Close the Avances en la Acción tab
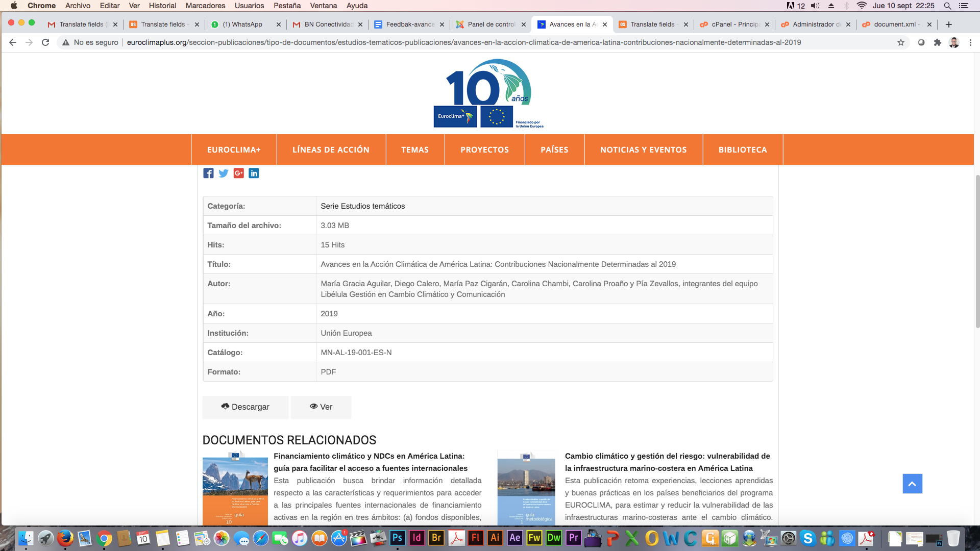The width and height of the screenshot is (980, 551). coord(605,24)
